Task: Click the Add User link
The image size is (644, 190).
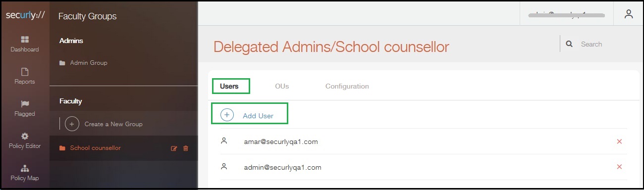Action: (x=258, y=116)
